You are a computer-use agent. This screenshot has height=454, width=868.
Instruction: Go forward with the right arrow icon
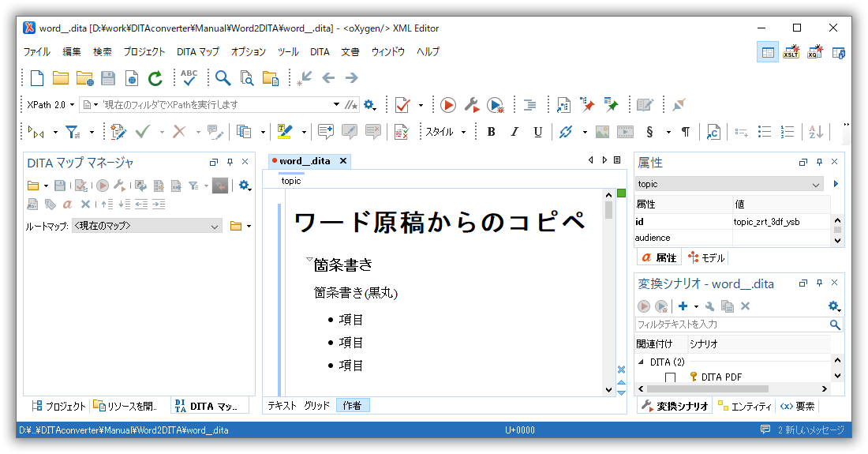pos(351,78)
